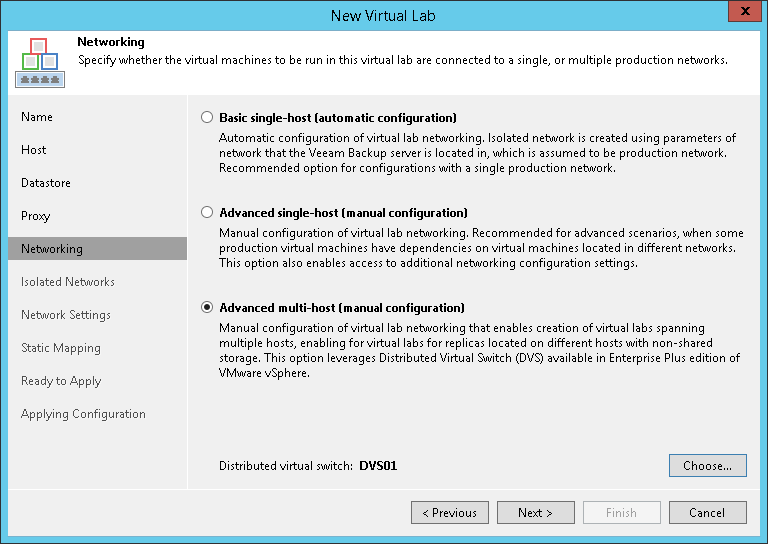Go to the Host wizard step
Viewport: 768px width, 544px height.
click(x=34, y=150)
